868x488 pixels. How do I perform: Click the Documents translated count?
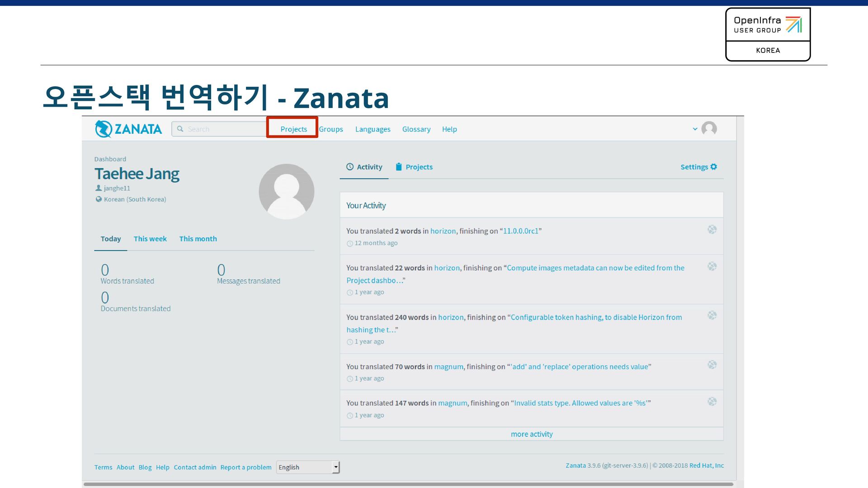(105, 297)
